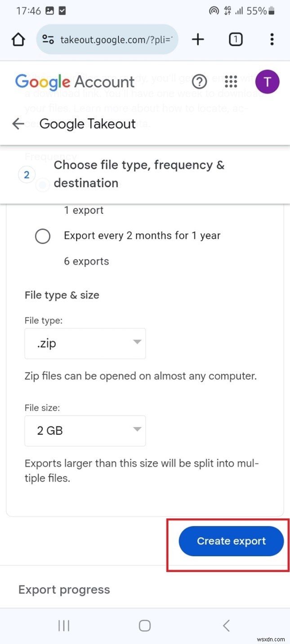Image resolution: width=290 pixels, height=644 pixels.
Task: Tap the Android home navigation button
Action: tap(144, 625)
